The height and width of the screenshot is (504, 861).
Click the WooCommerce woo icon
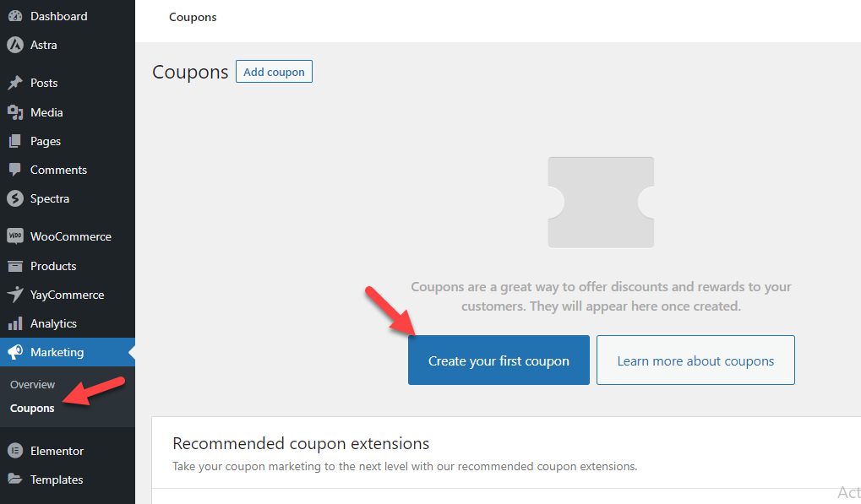15,236
